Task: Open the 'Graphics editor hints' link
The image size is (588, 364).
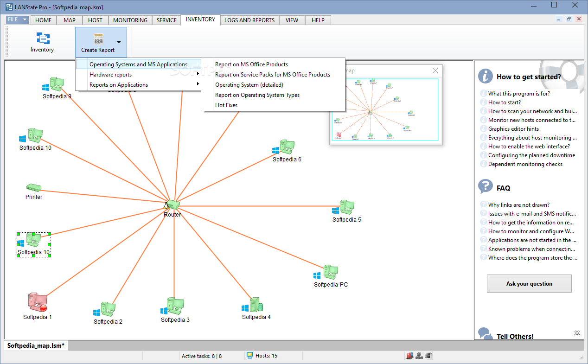Action: [x=513, y=129]
